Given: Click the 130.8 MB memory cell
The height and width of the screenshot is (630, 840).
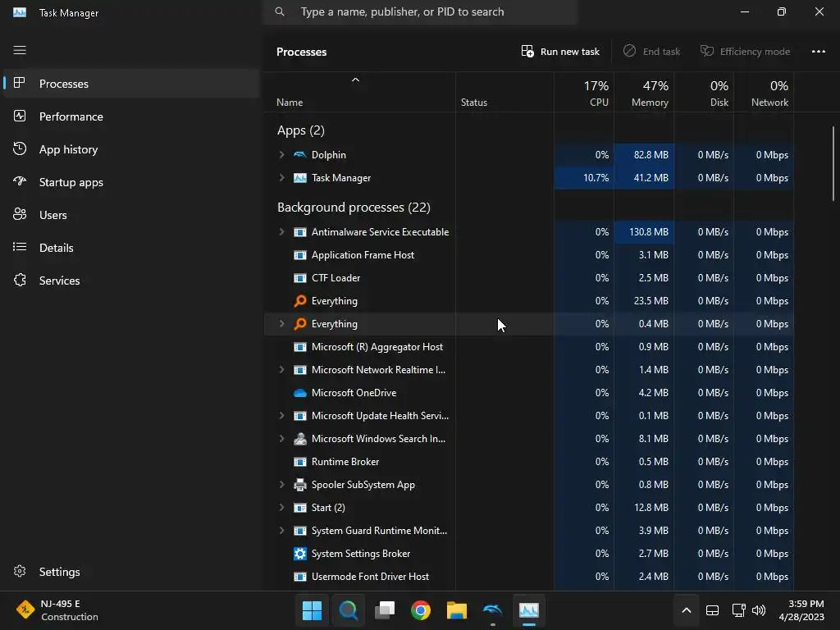Looking at the screenshot, I should pyautogui.click(x=644, y=232).
